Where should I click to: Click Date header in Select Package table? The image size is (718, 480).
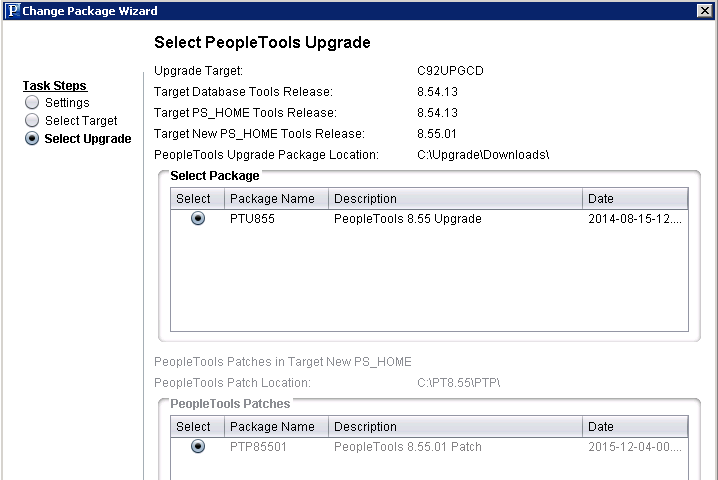click(636, 198)
